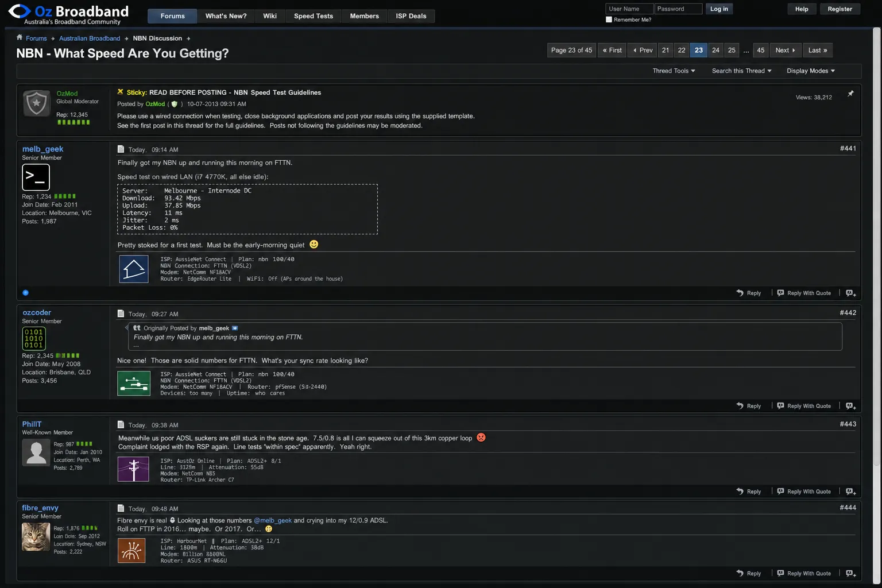Click multi-quote icon on post #444
882x588 pixels.
click(850, 574)
